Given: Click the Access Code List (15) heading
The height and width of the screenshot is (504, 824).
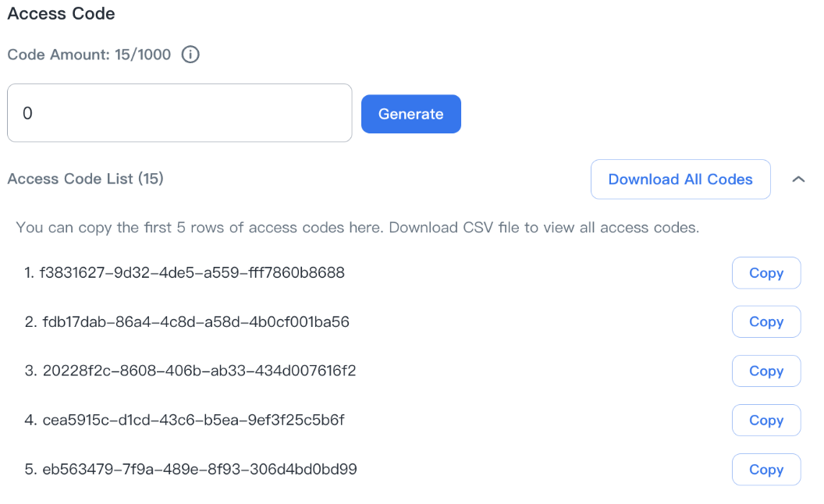Looking at the screenshot, I should click(x=86, y=179).
